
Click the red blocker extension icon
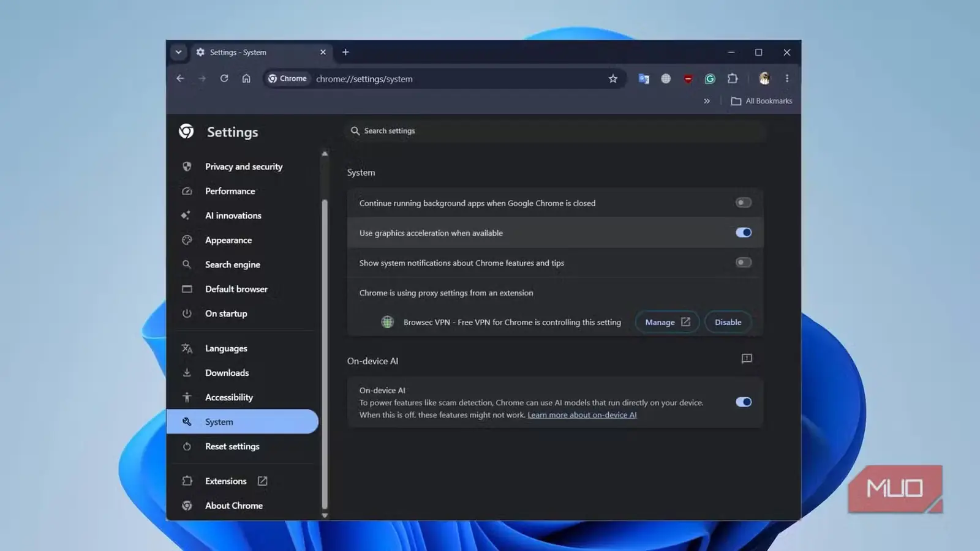pos(688,78)
